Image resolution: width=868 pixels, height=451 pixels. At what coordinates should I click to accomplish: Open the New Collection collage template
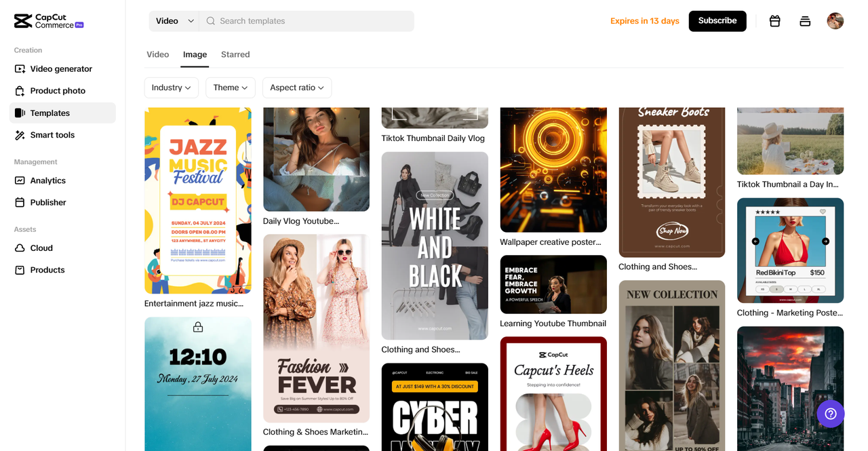pos(672,366)
